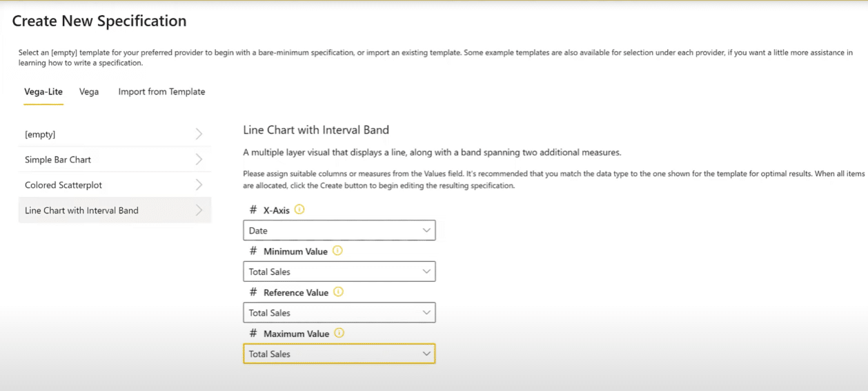Image resolution: width=868 pixels, height=391 pixels.
Task: Click the info icon beside Minimum Value
Action: tap(337, 251)
